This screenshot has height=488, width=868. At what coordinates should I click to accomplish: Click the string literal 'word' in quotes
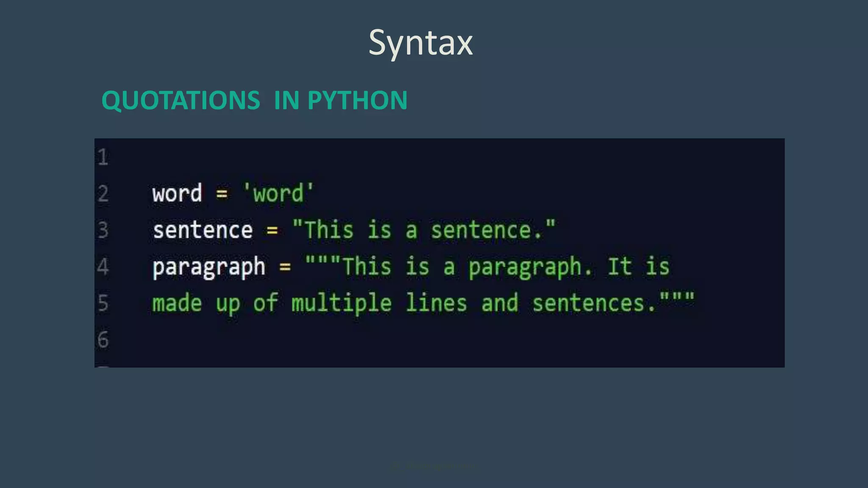pyautogui.click(x=278, y=193)
